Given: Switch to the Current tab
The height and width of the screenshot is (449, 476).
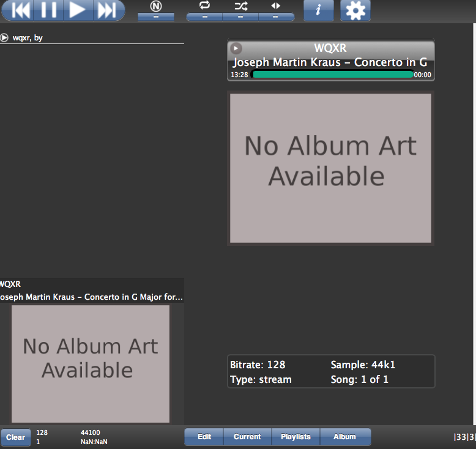Looking at the screenshot, I should pos(247,437).
